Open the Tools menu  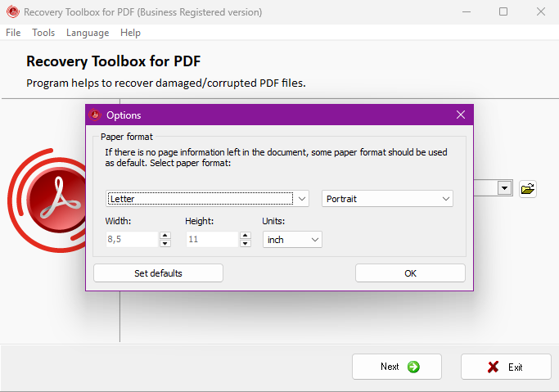point(43,33)
